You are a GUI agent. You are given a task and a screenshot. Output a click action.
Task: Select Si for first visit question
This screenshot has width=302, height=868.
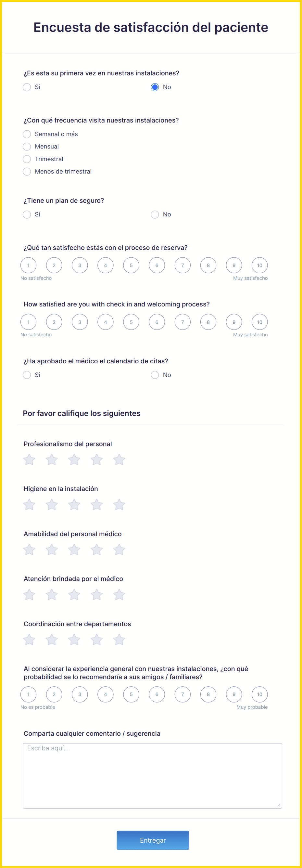(27, 87)
